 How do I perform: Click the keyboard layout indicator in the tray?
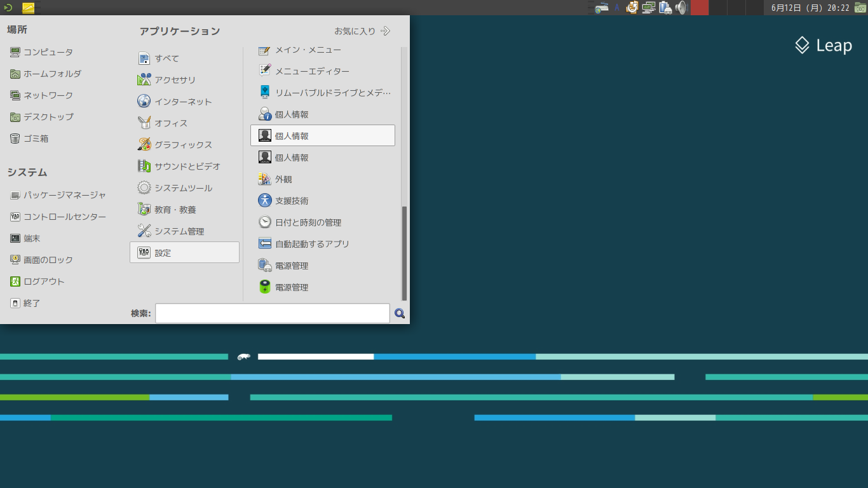[x=602, y=8]
